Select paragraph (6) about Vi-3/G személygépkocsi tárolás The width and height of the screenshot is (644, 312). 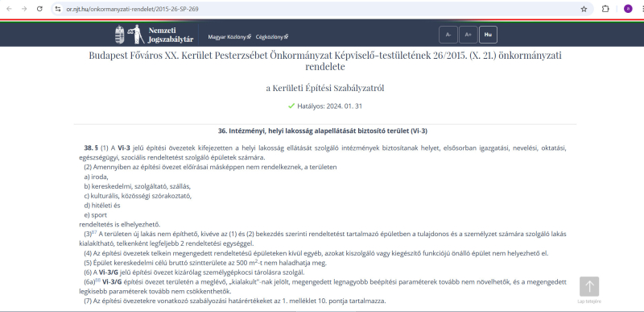tap(194, 272)
